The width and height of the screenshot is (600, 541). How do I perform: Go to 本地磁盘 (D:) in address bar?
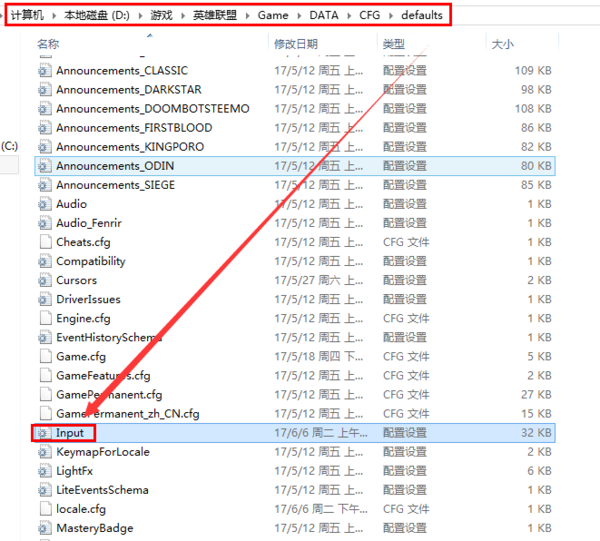(97, 15)
